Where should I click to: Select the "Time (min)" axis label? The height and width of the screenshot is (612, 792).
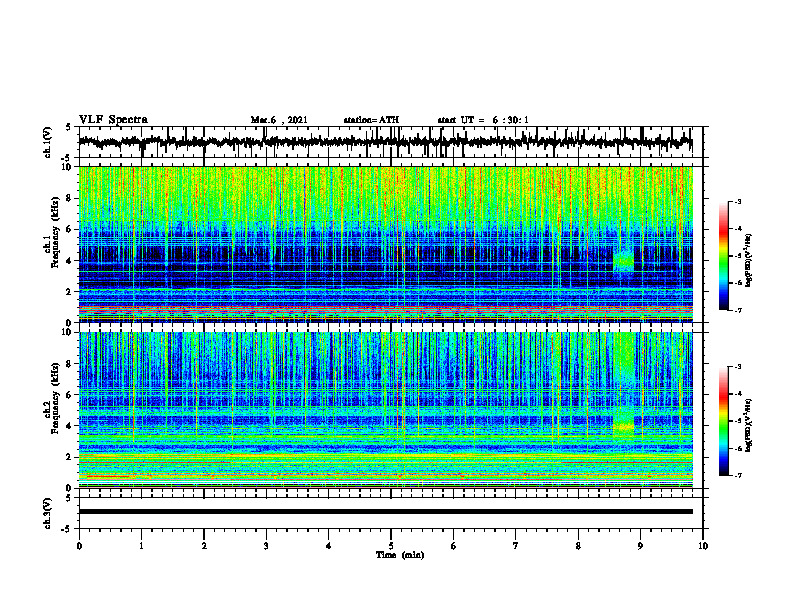pos(400,555)
